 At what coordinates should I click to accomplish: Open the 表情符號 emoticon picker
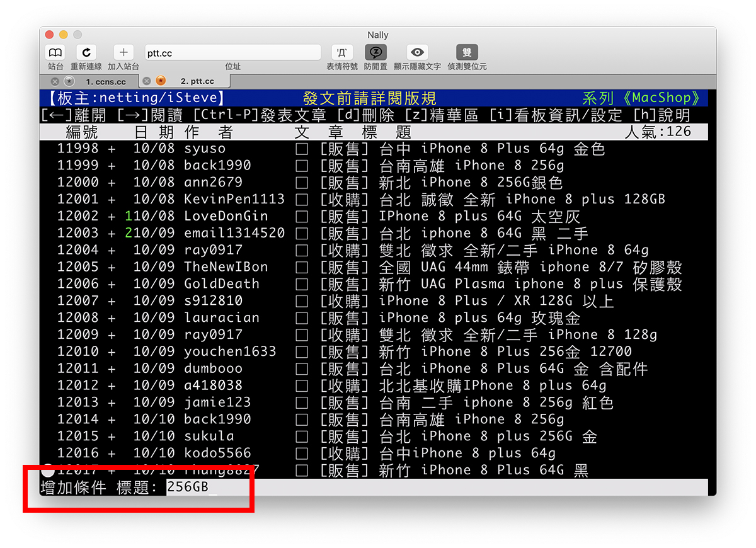[342, 52]
